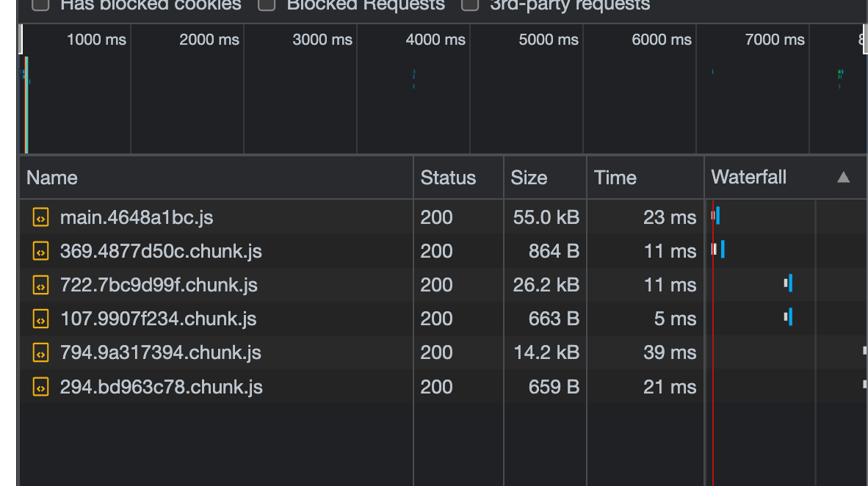Click the script icon for 294.bd963c78.chunk.js
The image size is (868, 486).
click(40, 387)
